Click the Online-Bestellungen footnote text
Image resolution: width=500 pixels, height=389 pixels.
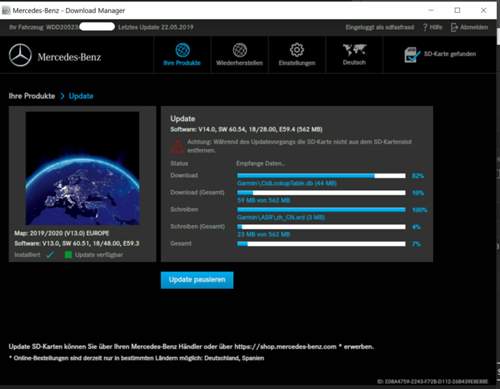point(136,358)
